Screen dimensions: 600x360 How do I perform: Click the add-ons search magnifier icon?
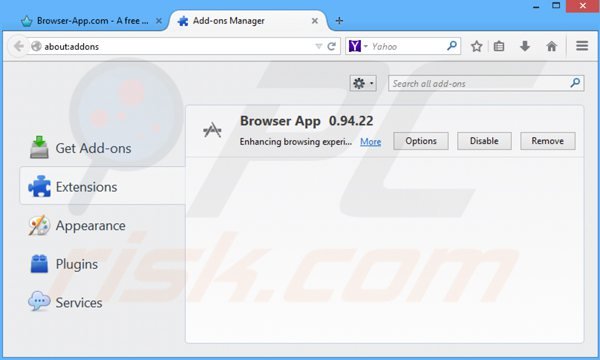(575, 83)
